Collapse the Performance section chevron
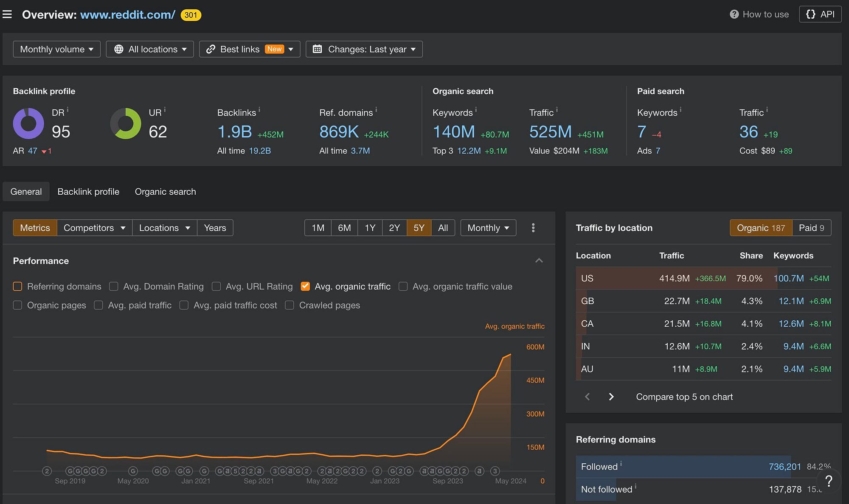Image resolution: width=849 pixels, height=504 pixels. [539, 260]
